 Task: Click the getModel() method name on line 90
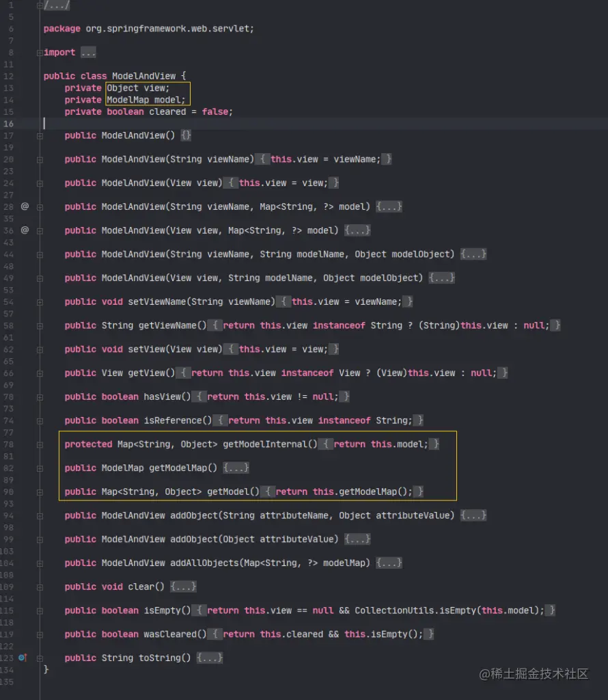coord(228,492)
